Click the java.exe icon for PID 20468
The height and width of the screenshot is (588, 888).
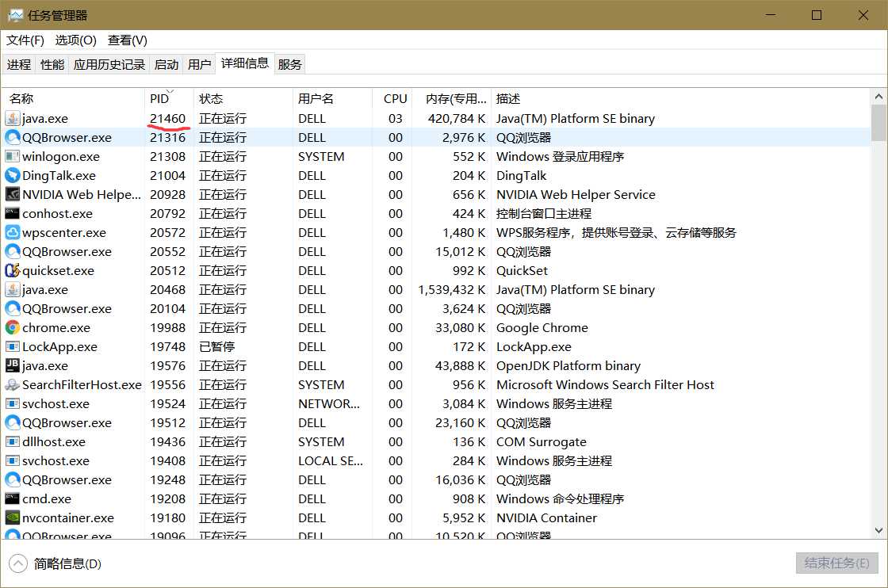(x=13, y=290)
